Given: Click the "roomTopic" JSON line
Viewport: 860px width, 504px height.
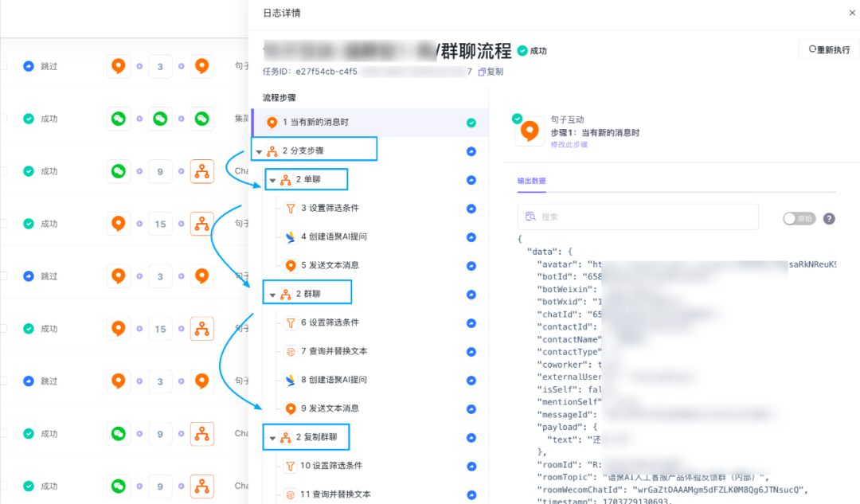Looking at the screenshot, I should [x=653, y=477].
